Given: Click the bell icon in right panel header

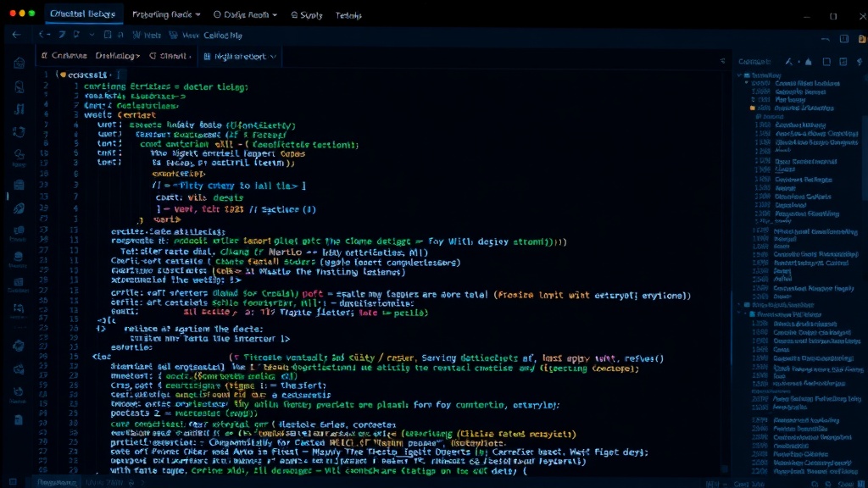Looking at the screenshot, I should coord(808,61).
